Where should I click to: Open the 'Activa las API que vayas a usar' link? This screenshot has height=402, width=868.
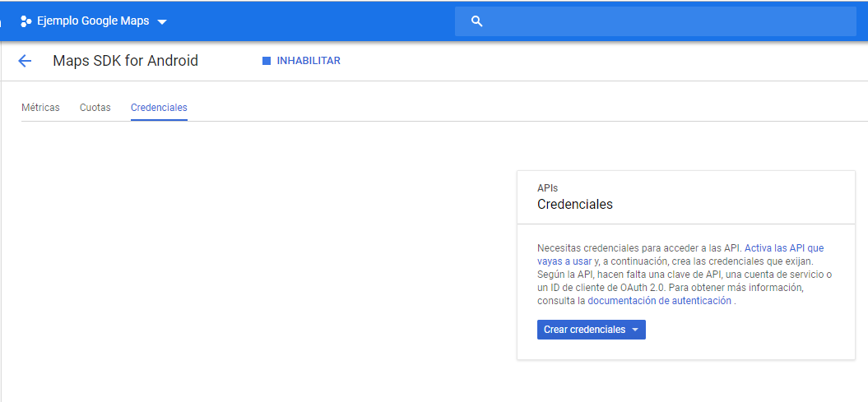tap(783, 247)
